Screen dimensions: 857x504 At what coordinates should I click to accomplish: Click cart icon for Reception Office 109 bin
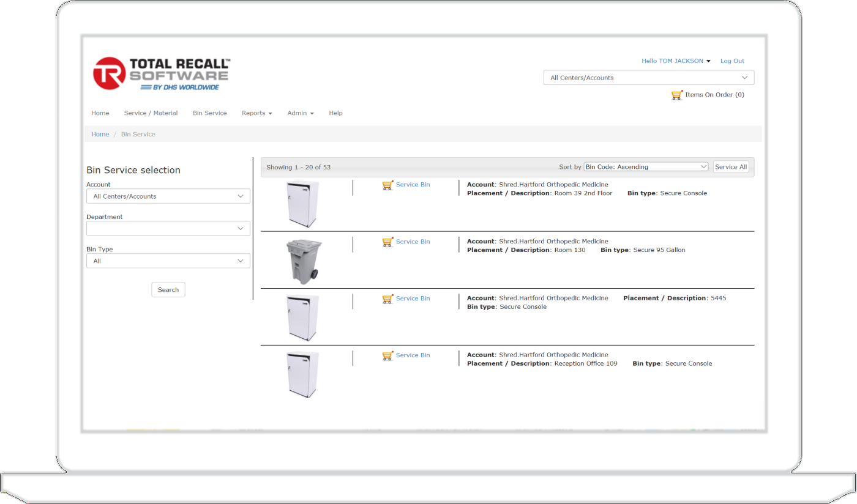[387, 355]
